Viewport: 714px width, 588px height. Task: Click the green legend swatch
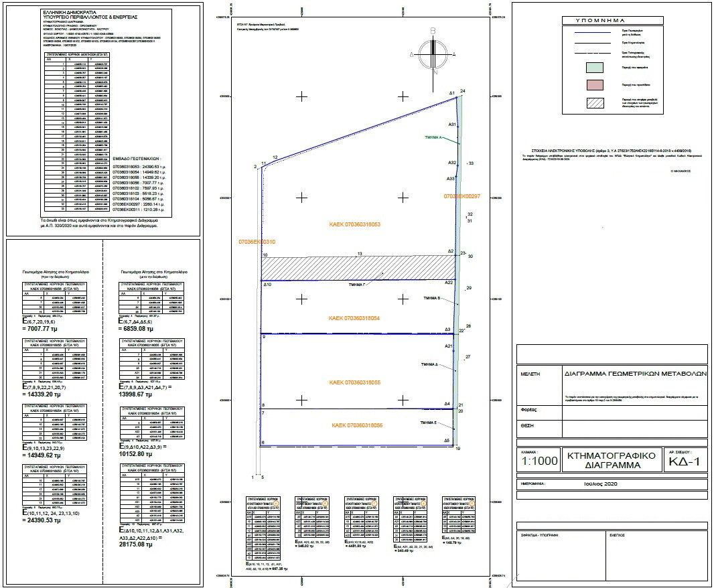595,68
